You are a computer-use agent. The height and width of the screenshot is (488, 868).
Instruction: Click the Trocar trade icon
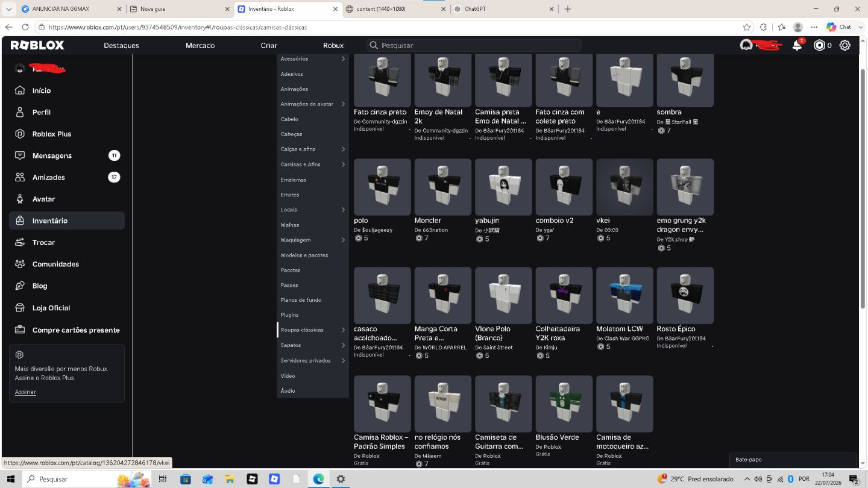[x=20, y=242]
